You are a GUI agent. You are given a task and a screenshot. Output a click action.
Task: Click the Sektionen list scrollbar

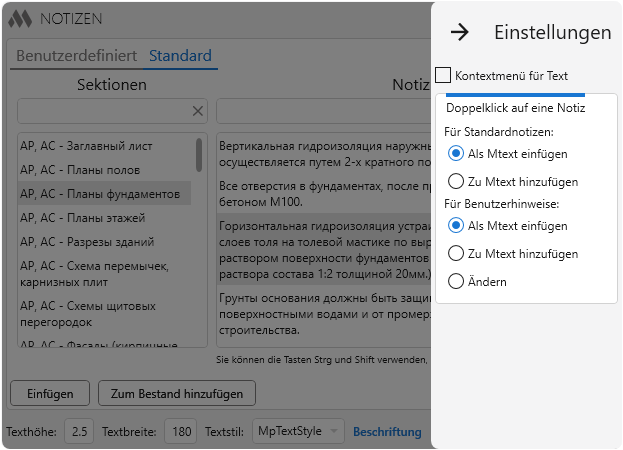[x=199, y=157]
